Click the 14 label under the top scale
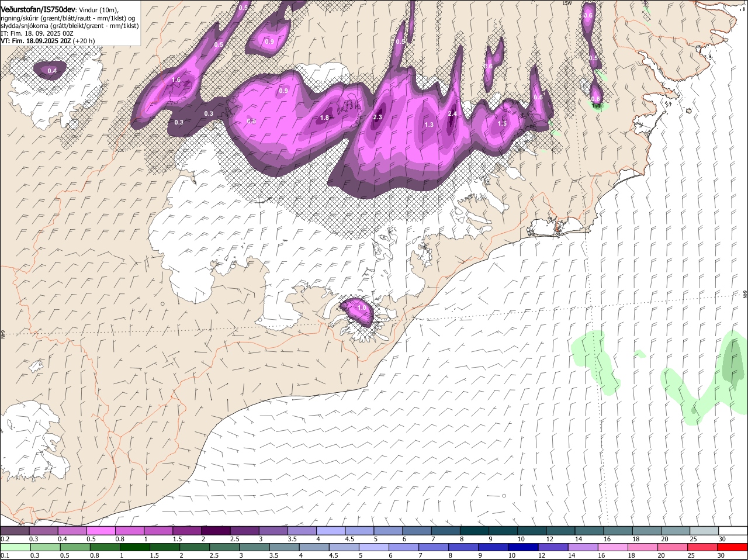This screenshot has height=560, width=748. pyautogui.click(x=579, y=539)
